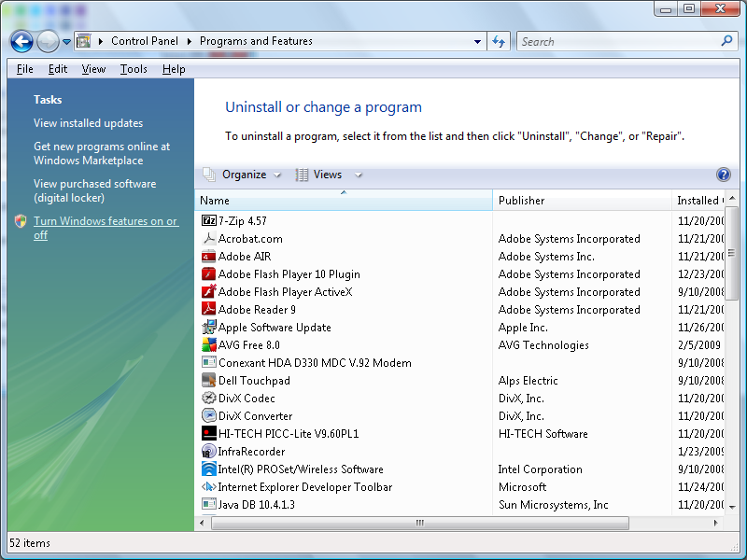The image size is (747, 560).
Task: Click the InfraRecorder icon
Action: point(208,451)
